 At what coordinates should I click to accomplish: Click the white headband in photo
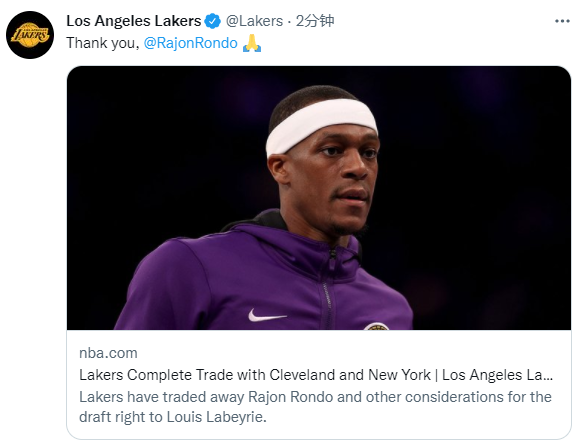click(x=322, y=125)
